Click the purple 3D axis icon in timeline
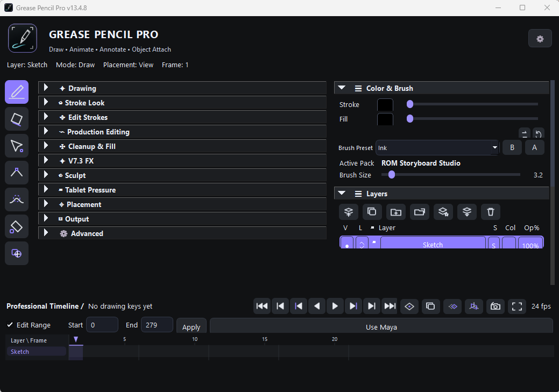 tap(474, 306)
